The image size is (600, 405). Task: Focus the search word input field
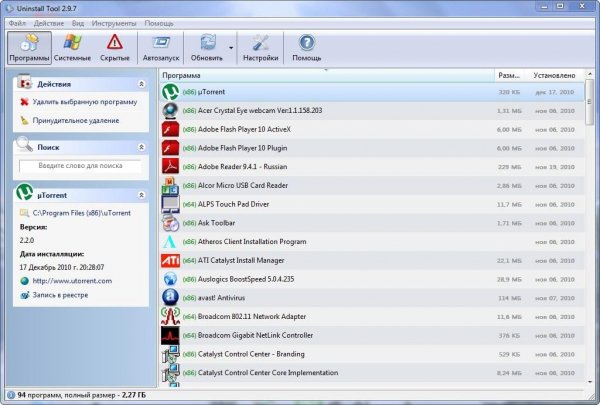click(80, 166)
